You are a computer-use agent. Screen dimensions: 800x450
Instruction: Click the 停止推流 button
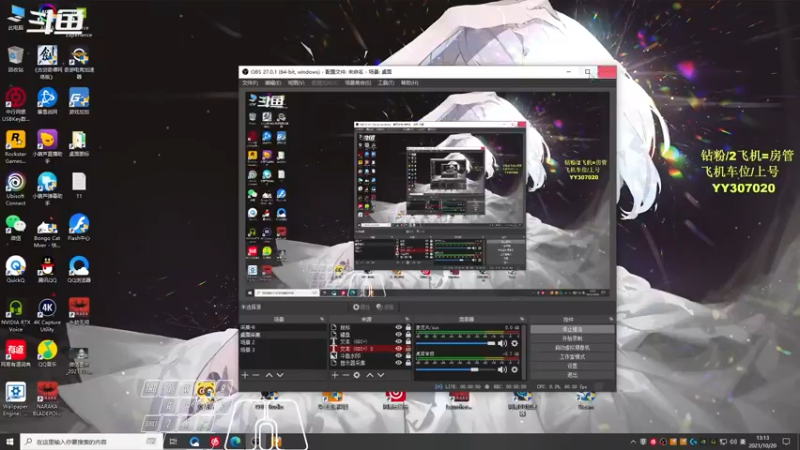coord(572,330)
